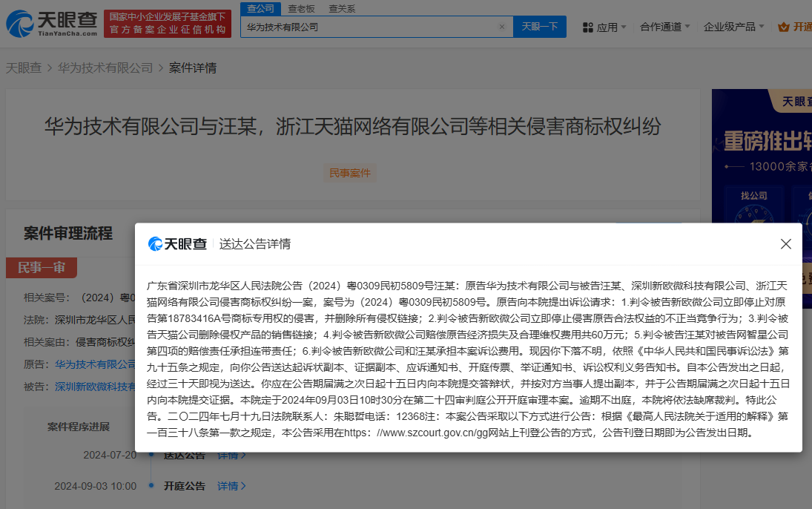Open 详情 for 开庭公告 entry
Image resolution: width=812 pixels, height=509 pixels.
[x=231, y=486]
